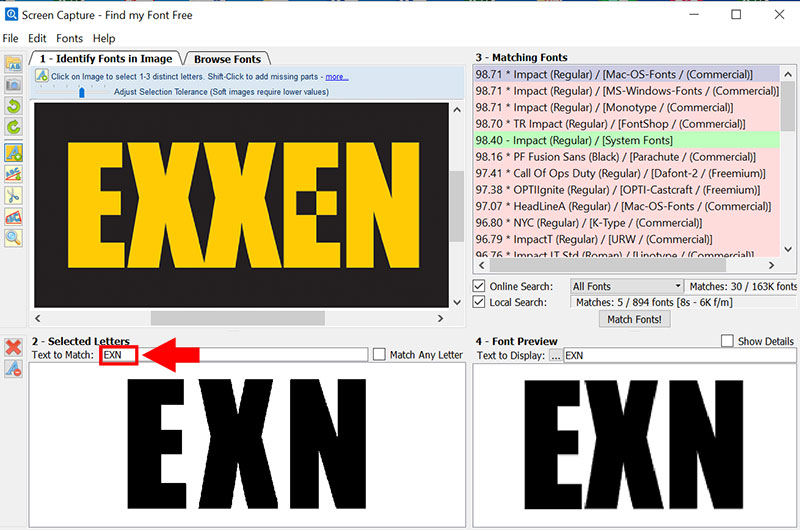The width and height of the screenshot is (800, 530).
Task: Toggle the Online Search checkbox
Action: (479, 286)
